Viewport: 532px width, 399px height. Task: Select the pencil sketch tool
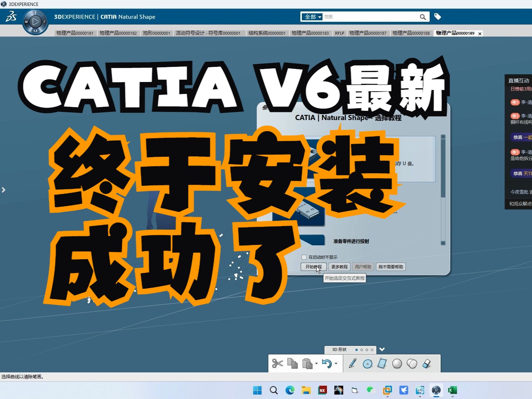352,364
